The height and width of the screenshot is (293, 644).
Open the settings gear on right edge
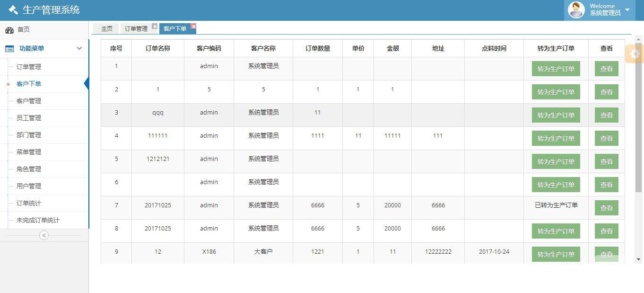pyautogui.click(x=635, y=54)
